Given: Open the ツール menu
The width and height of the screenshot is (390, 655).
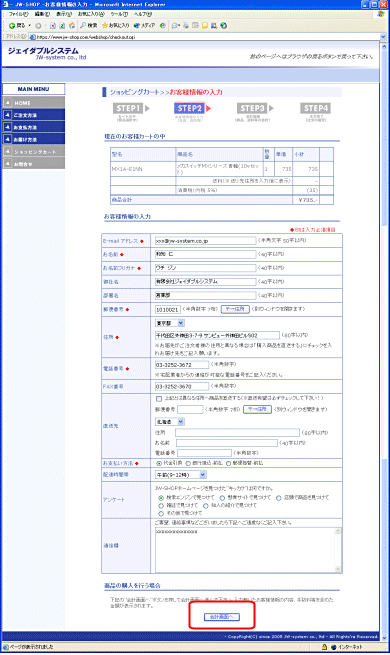Looking at the screenshot, I should [x=119, y=14].
